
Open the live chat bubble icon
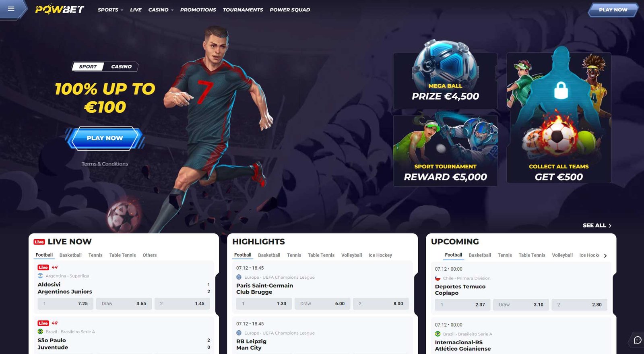[638, 340]
